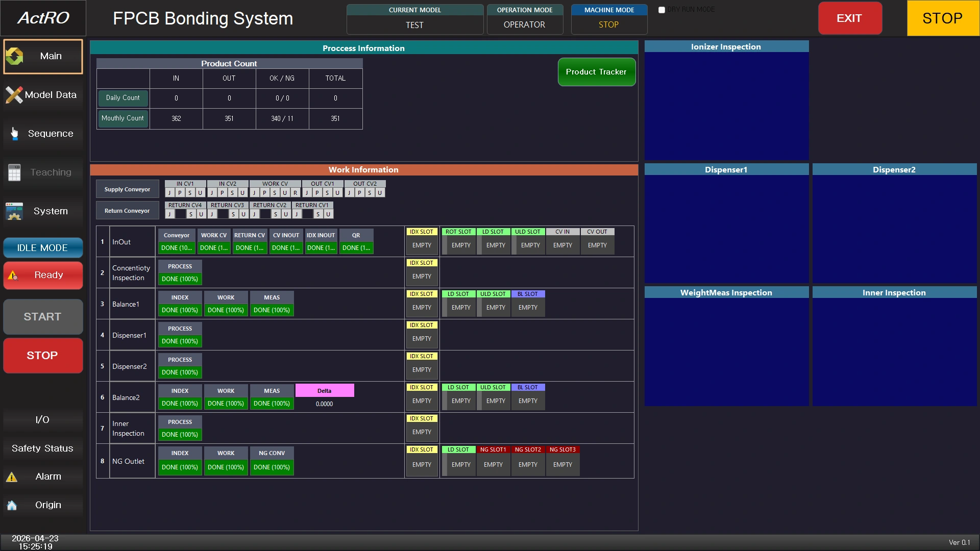Click the InOut CV OUT EMPTY cell
This screenshot has height=551, width=980.
(x=598, y=245)
